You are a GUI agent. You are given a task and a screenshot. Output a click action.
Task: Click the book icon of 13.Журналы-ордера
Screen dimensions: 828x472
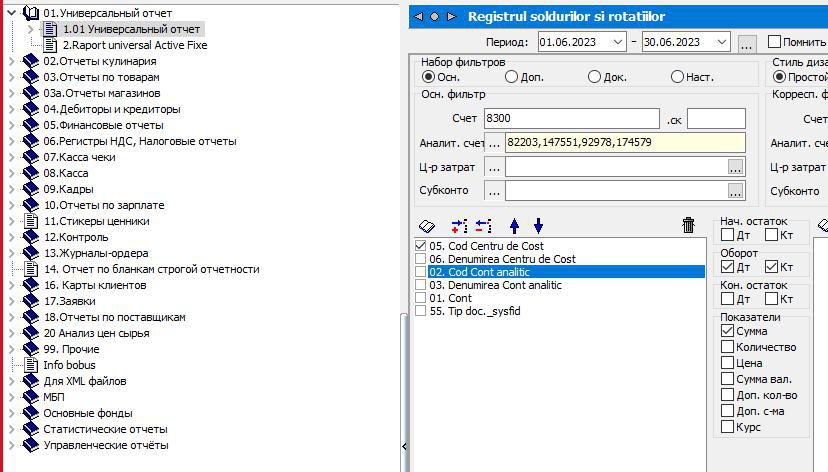click(31, 253)
